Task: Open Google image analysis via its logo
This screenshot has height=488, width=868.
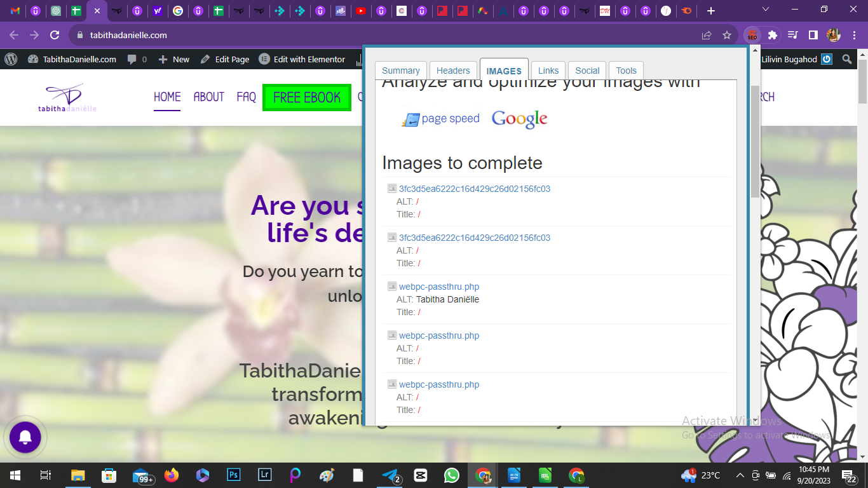Action: 519,118
